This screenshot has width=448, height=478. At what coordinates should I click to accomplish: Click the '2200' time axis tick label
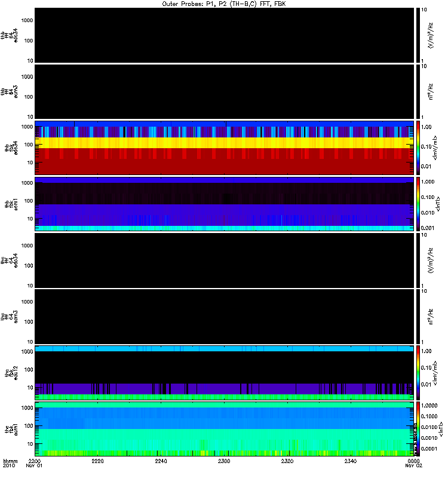pos(34,461)
